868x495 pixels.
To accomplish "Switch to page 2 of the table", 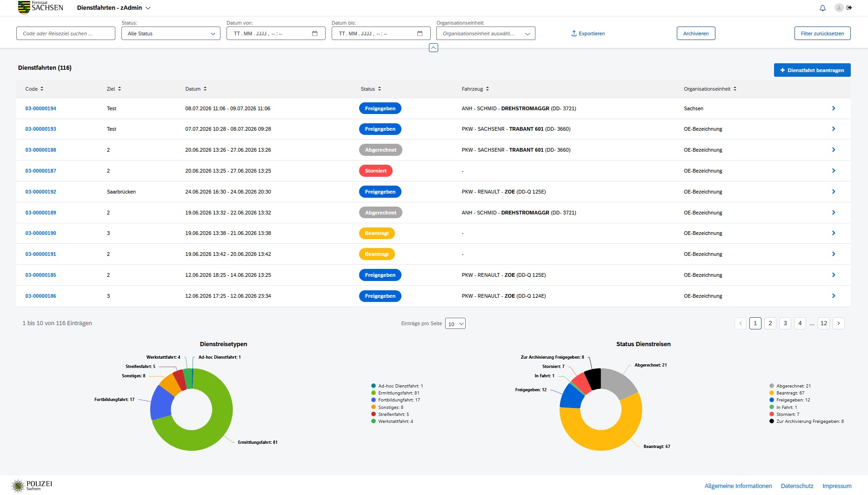I will pos(770,323).
